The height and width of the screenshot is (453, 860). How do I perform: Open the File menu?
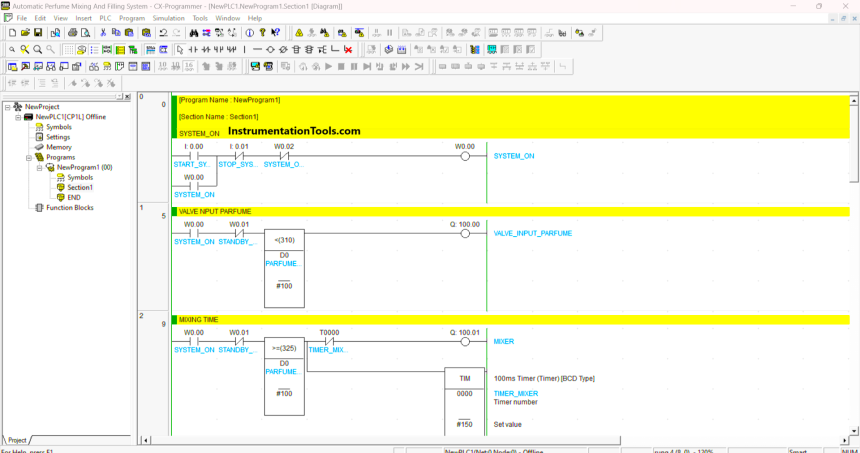tap(22, 18)
